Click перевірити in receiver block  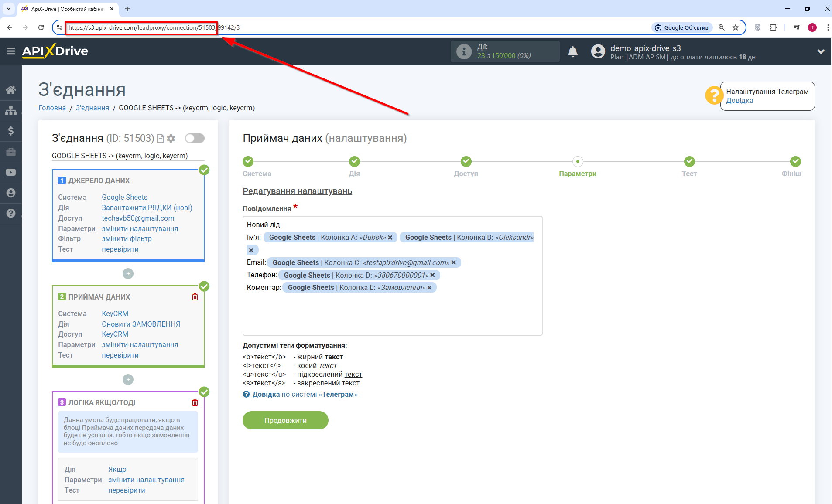point(120,355)
